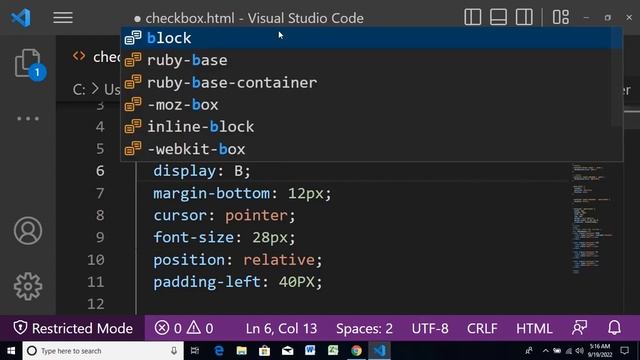Select the '-webkit-box' suggestion
This screenshot has width=640, height=360.
[371, 149]
